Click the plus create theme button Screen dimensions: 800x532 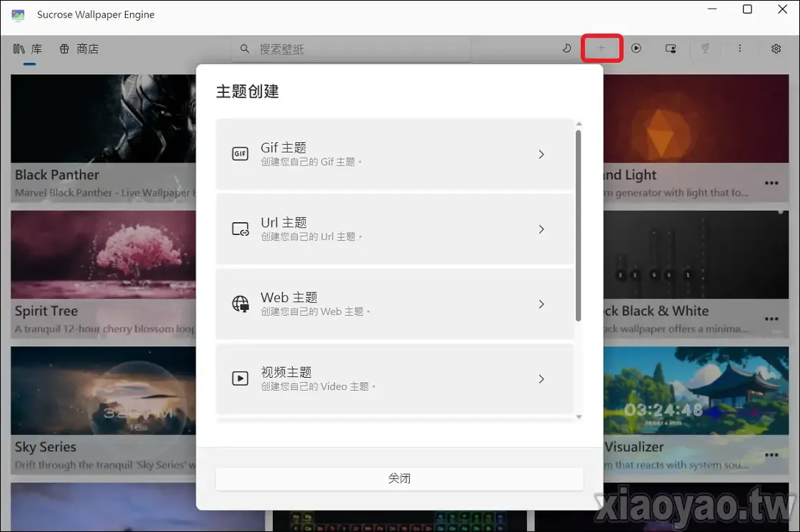(x=601, y=49)
